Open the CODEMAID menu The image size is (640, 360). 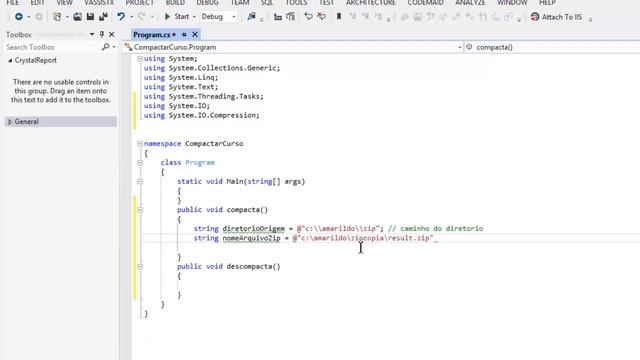425,3
